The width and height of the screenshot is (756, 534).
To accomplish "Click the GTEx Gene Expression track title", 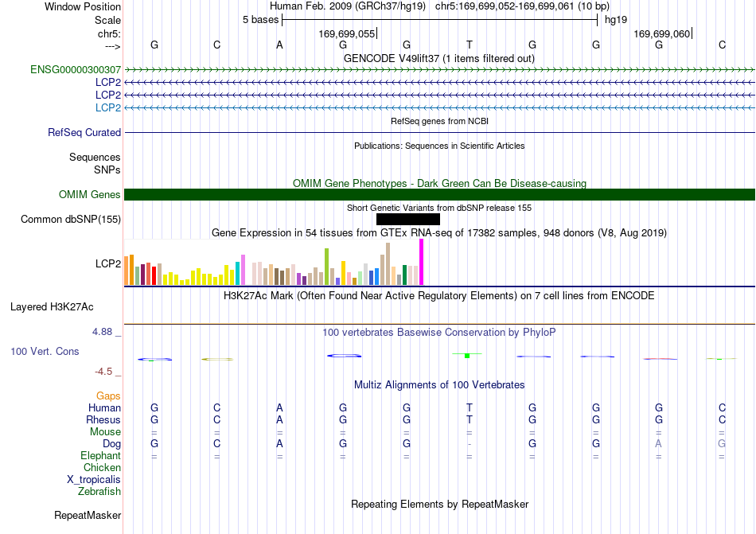I will click(439, 233).
